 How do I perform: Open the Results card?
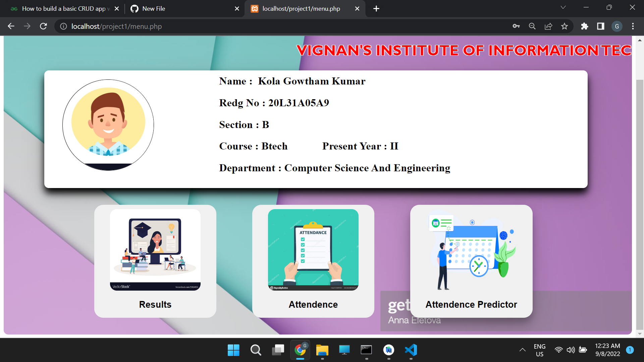coord(155,261)
